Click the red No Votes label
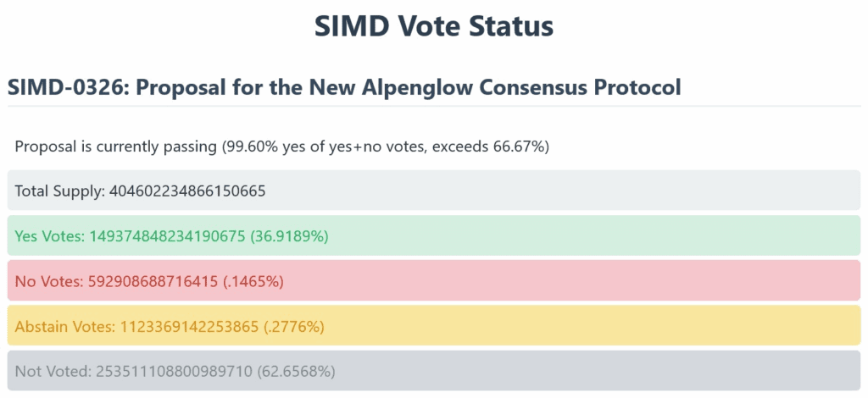 [47, 280]
